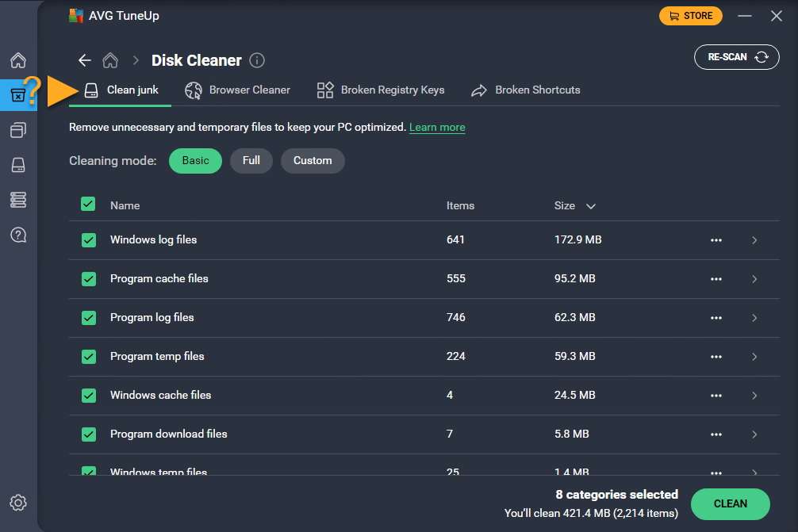Screen dimensions: 798x532
Task: Open settings gear in sidebar
Action: 18,503
